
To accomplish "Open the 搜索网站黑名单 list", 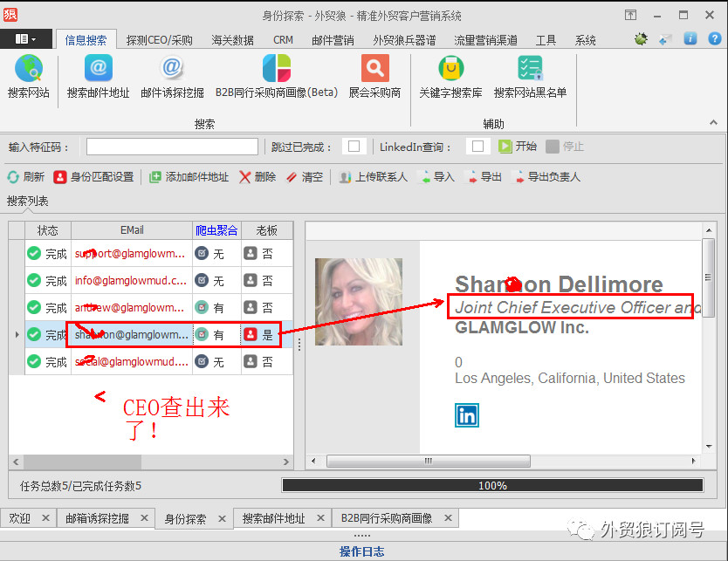I will (x=529, y=69).
